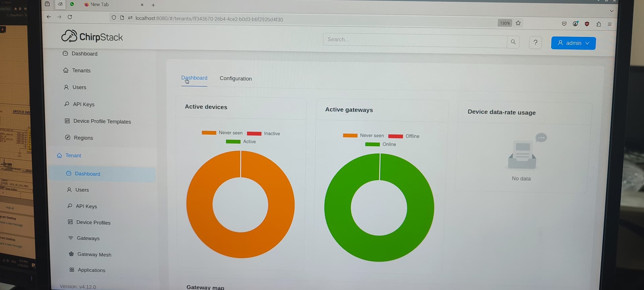Bookmark page with the star icon
644x290 pixels.
click(518, 23)
